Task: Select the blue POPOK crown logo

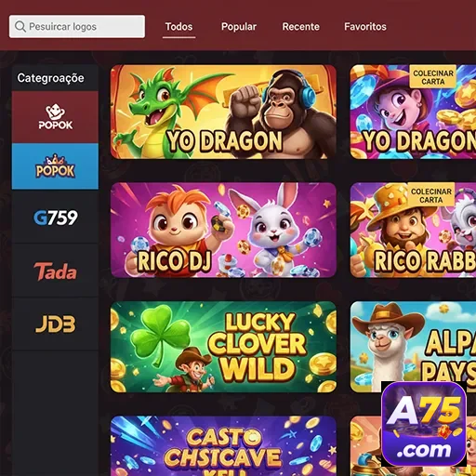Action: (55, 166)
